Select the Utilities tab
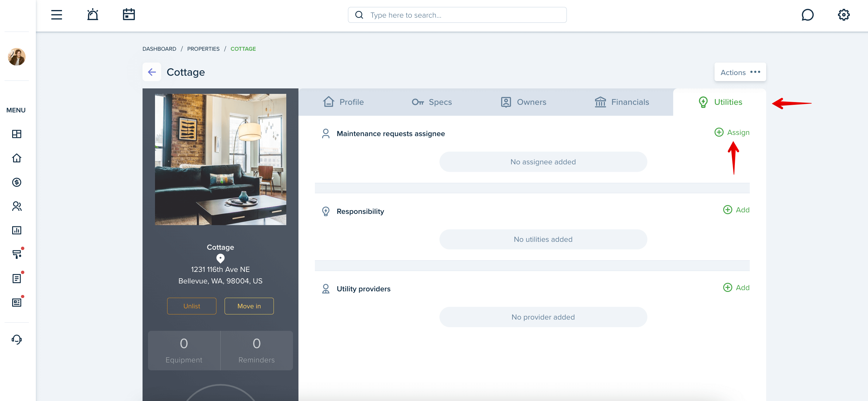Viewport: 868px width, 401px height. click(720, 102)
